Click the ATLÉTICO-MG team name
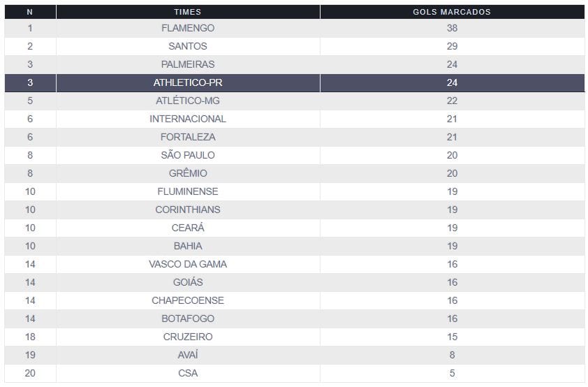The image size is (588, 387). click(x=187, y=101)
